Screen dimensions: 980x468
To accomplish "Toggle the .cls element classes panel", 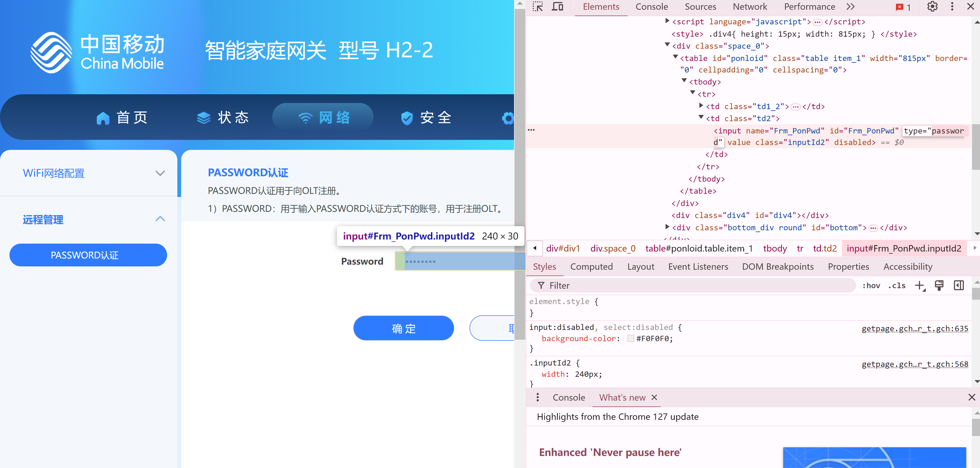I will tap(897, 286).
